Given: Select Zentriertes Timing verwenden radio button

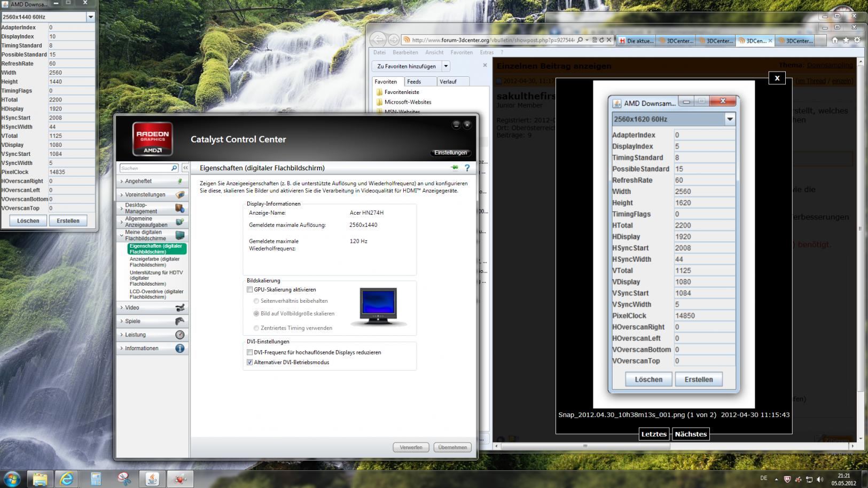Looking at the screenshot, I should (x=256, y=328).
